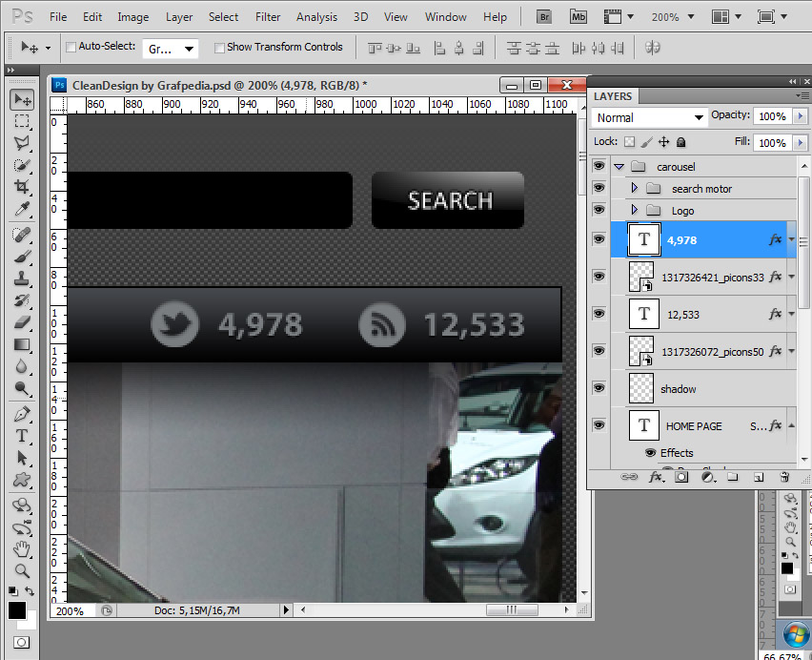Toggle lock transparent pixels
This screenshot has width=812, height=660.
click(629, 142)
